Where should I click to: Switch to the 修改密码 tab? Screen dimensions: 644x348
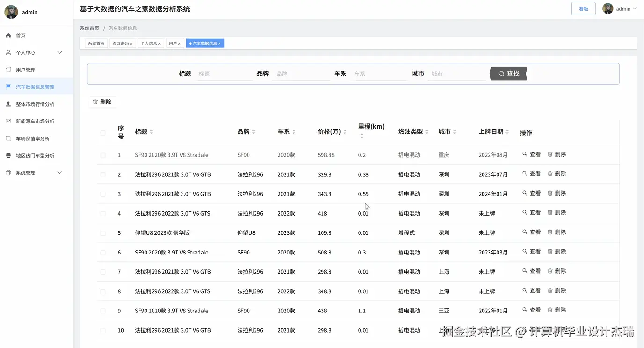[123, 43]
